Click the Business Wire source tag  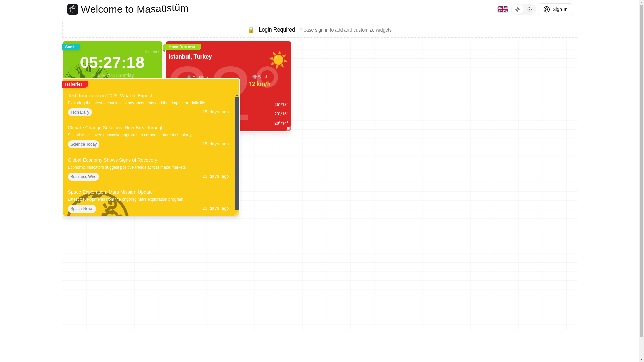coord(83,177)
